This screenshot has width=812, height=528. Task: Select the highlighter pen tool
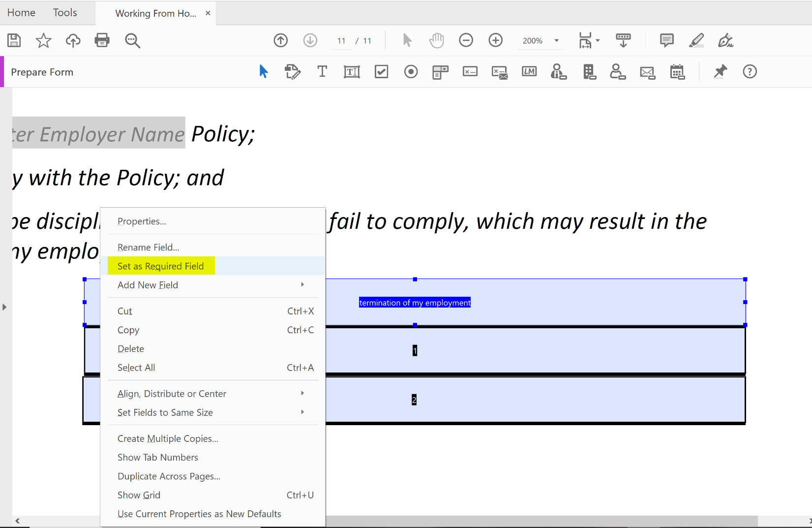696,40
